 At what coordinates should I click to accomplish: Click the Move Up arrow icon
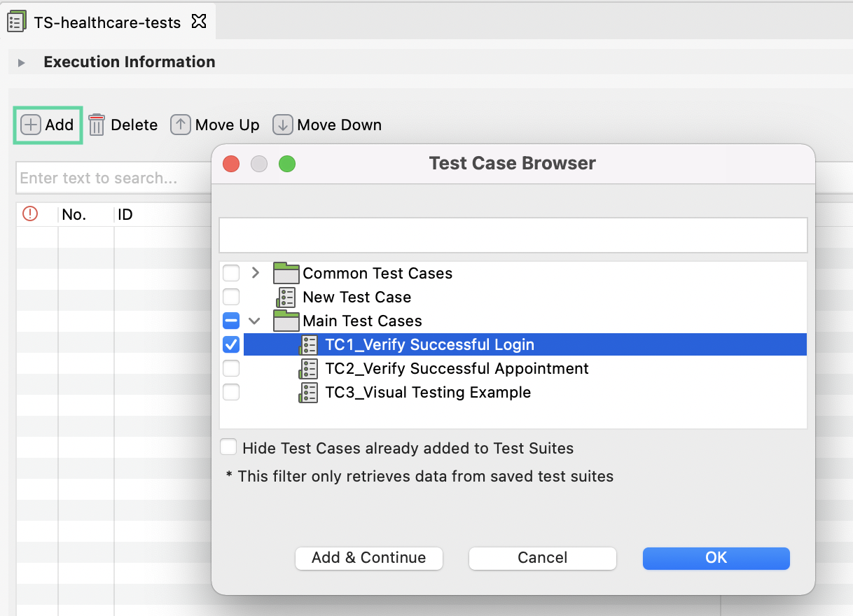[x=180, y=124]
